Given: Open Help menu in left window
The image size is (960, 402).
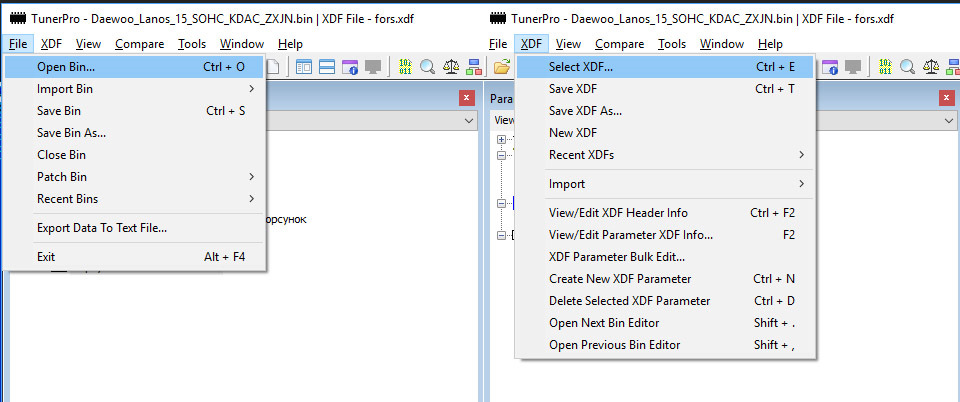Looking at the screenshot, I should (x=290, y=44).
